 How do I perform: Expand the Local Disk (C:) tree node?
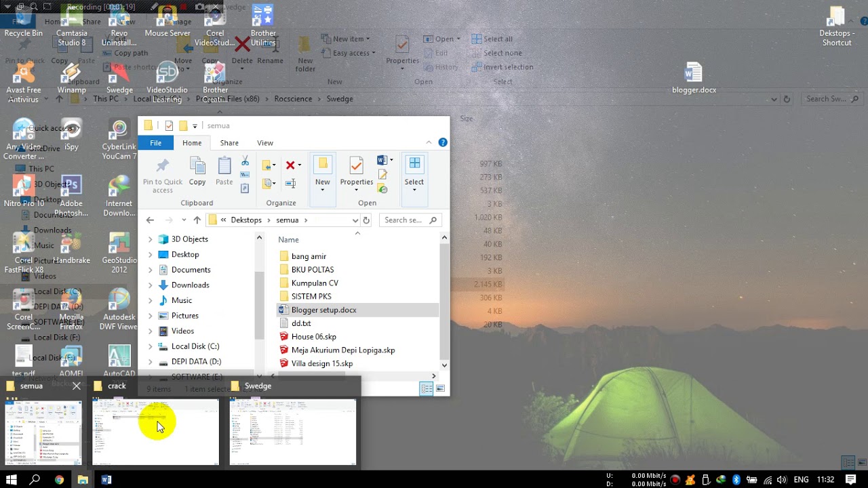pyautogui.click(x=151, y=346)
